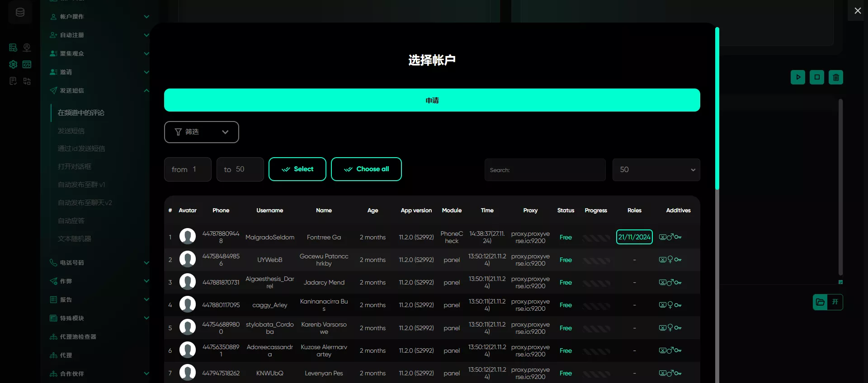Click the green 申请 apply button
Viewport: 868px width, 383px height.
(x=432, y=100)
